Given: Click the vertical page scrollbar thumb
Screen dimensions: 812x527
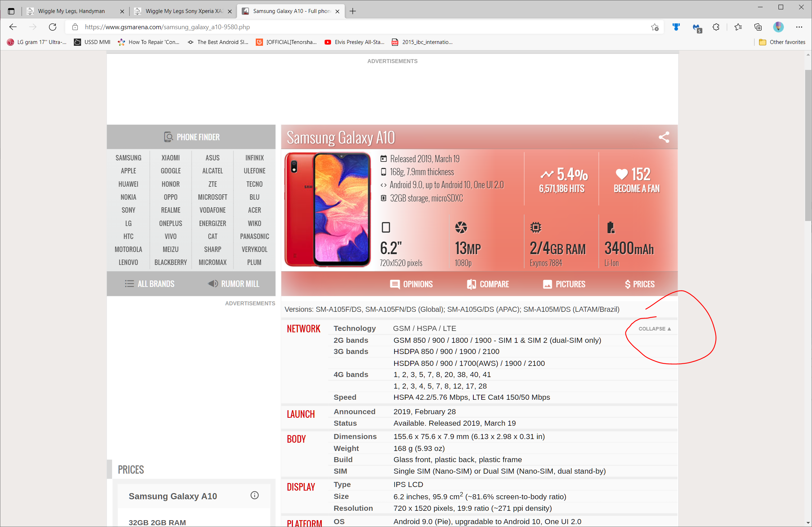Looking at the screenshot, I should (x=808, y=146).
